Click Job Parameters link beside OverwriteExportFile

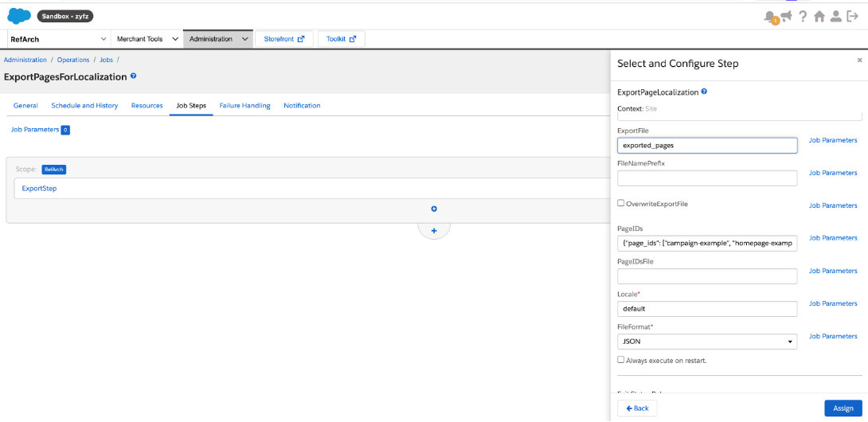[833, 205]
